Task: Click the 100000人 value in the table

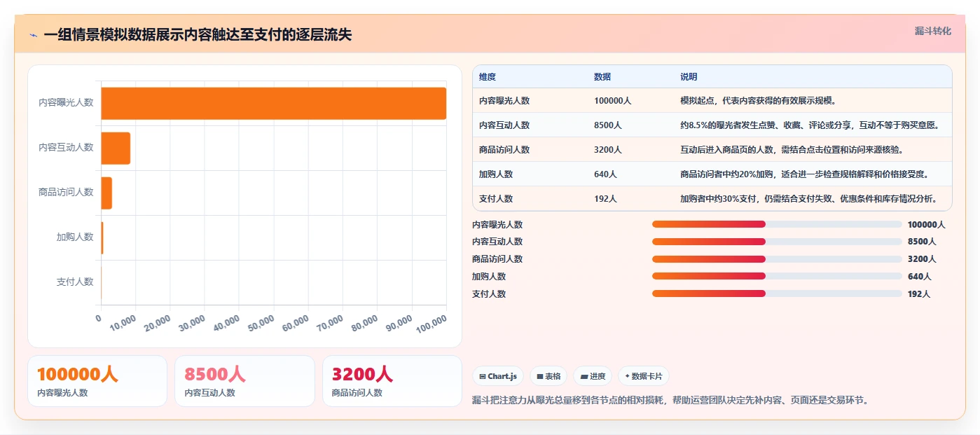Action: tap(613, 101)
